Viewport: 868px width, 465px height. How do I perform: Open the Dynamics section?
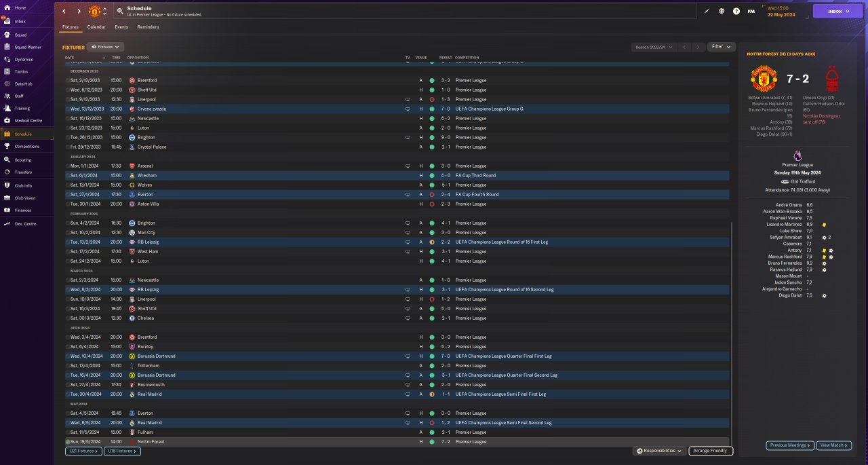pyautogui.click(x=24, y=59)
